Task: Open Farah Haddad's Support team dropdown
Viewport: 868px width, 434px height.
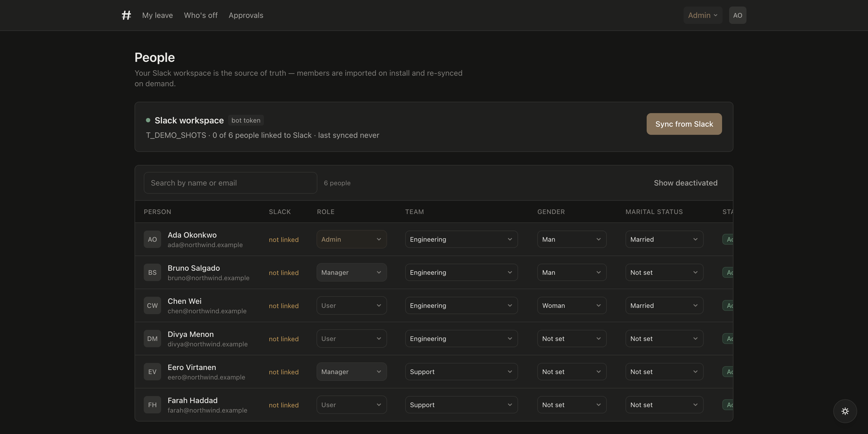Action: [461, 405]
